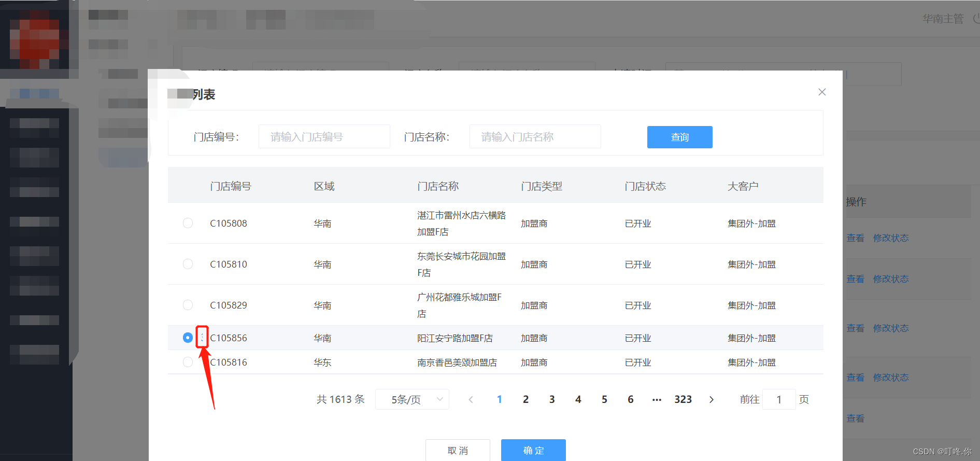The width and height of the screenshot is (980, 461).
Task: Click the 查询 search button
Action: [x=680, y=137]
